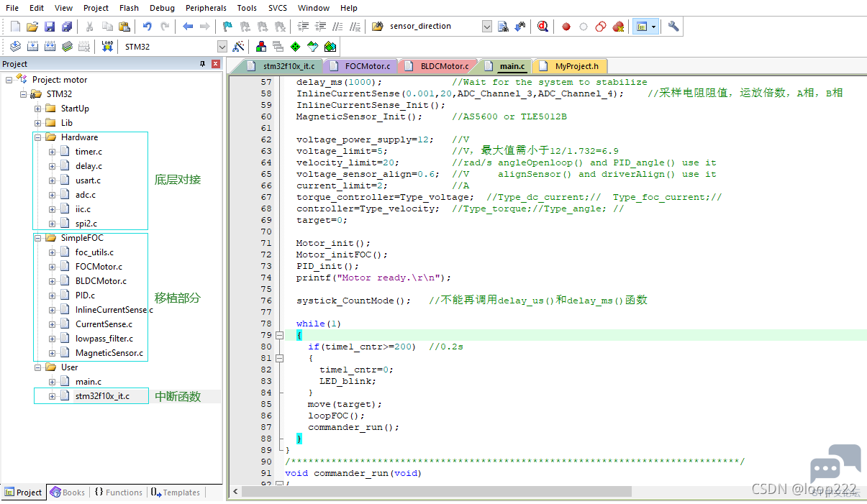
Task: Show the Functions panel tab
Action: (x=119, y=492)
